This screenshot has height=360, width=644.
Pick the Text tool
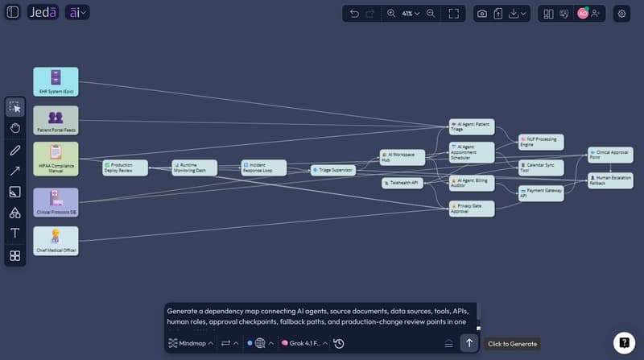[15, 233]
